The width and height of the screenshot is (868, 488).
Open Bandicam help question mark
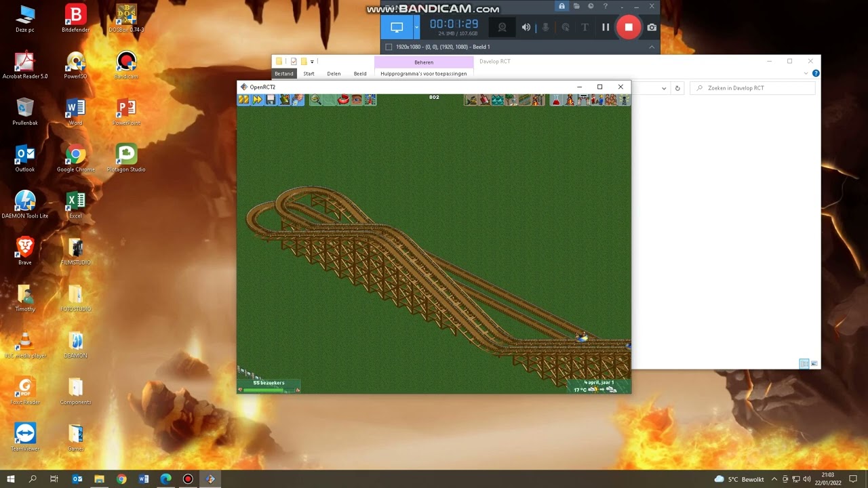point(606,6)
